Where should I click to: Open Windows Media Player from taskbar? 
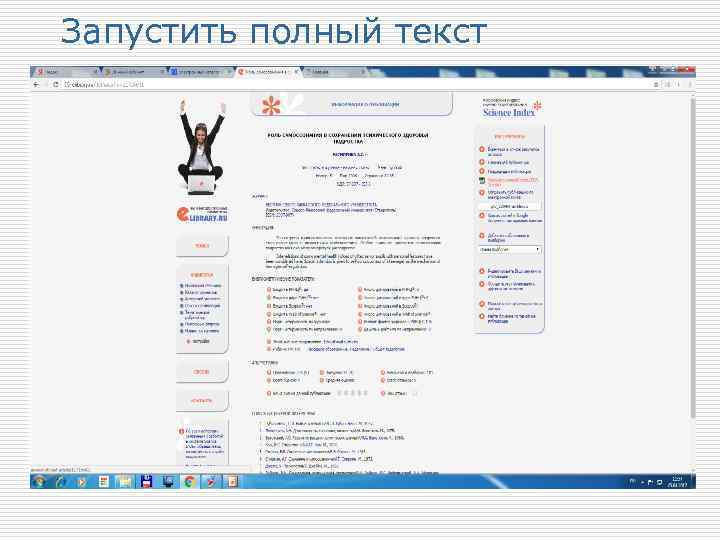pos(82,482)
